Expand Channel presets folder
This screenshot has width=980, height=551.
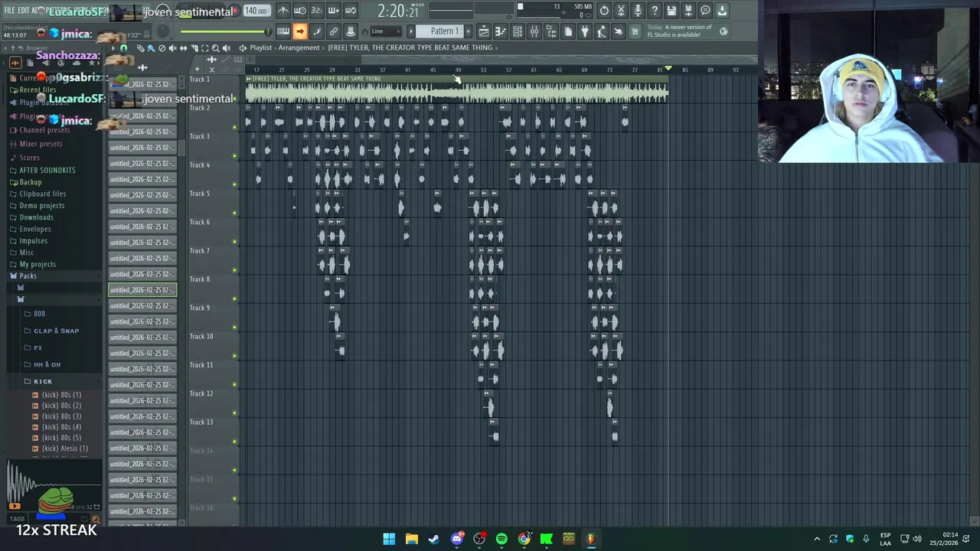(44, 130)
